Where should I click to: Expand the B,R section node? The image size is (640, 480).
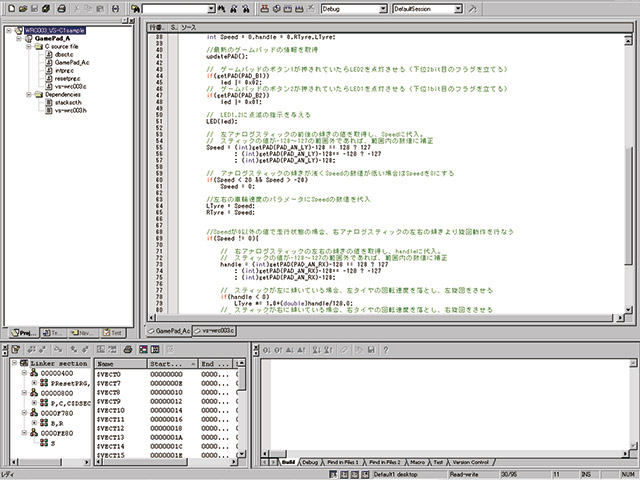[x=34, y=423]
